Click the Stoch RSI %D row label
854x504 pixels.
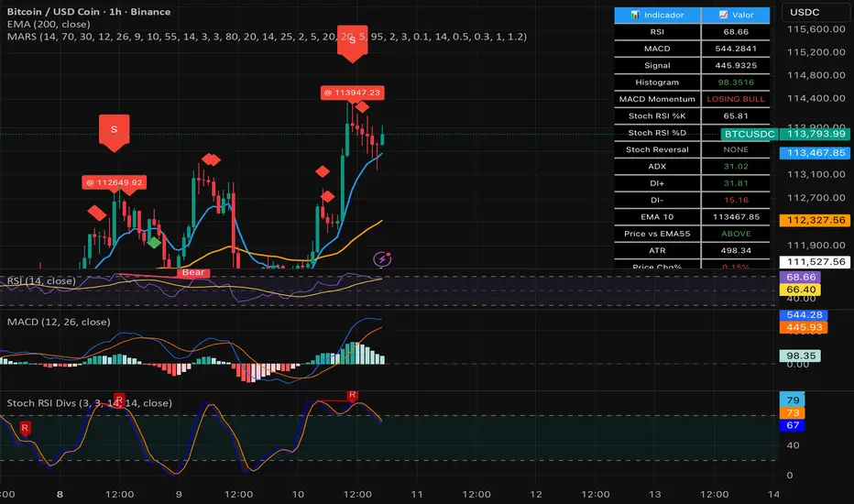(x=657, y=133)
